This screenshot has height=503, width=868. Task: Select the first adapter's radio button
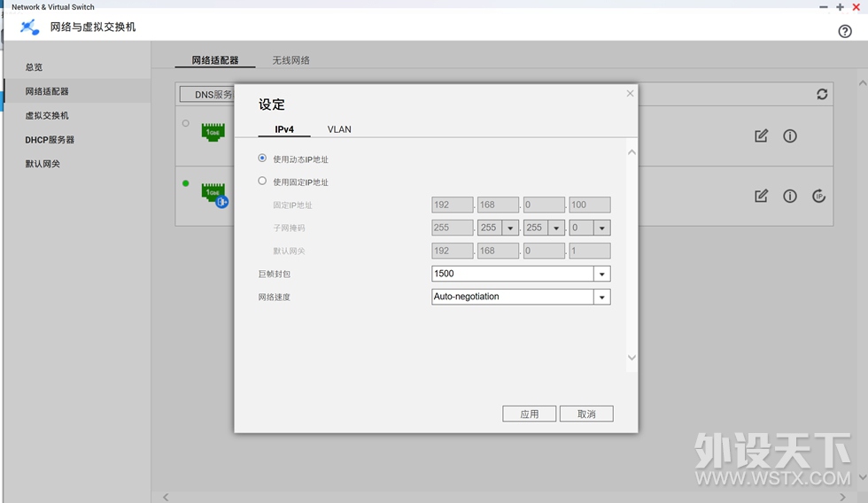185,123
